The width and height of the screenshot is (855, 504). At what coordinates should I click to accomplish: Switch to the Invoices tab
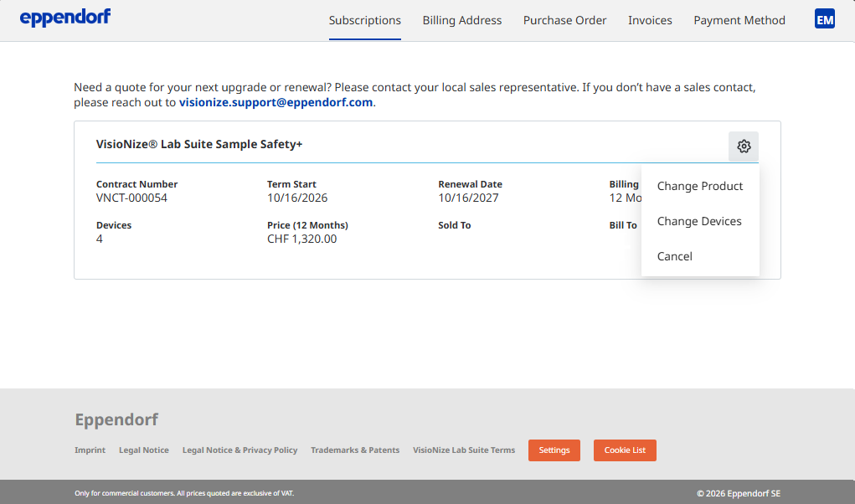(650, 20)
